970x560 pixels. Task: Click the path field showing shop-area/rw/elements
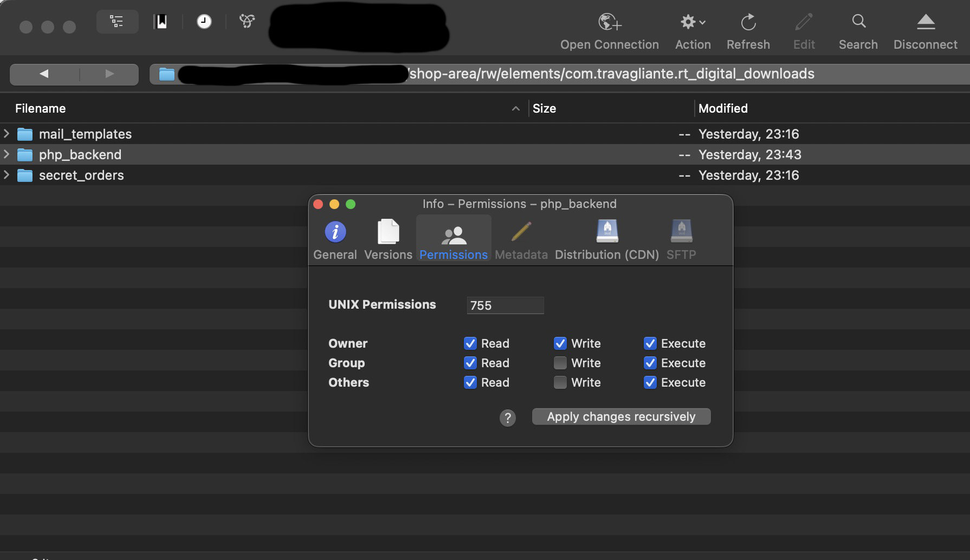pyautogui.click(x=560, y=74)
